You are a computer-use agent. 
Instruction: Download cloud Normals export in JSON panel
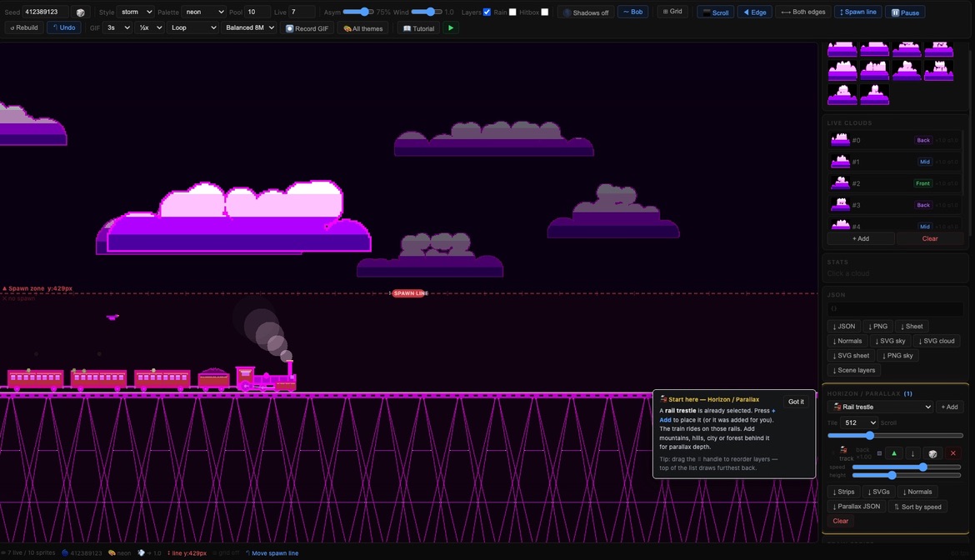point(847,341)
